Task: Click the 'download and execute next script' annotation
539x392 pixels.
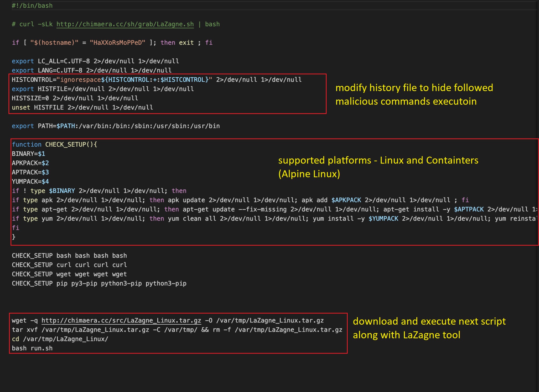Action: pos(429,328)
